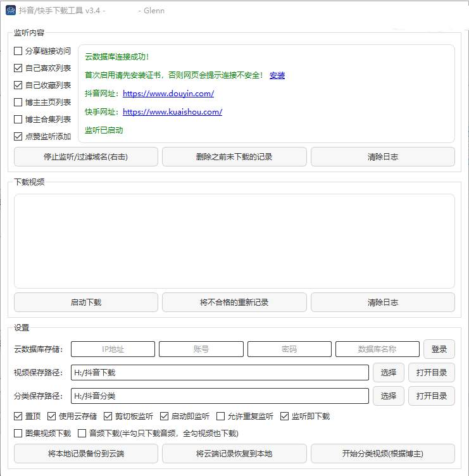469x476 pixels.
Task: Click the IP地址 input field
Action: pyautogui.click(x=113, y=349)
